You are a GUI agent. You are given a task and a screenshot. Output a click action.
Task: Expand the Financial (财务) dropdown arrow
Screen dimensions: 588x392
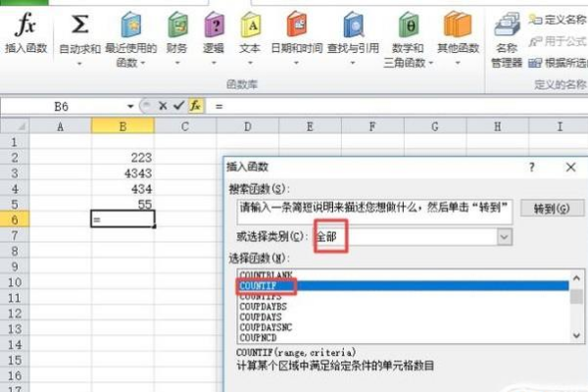click(177, 63)
